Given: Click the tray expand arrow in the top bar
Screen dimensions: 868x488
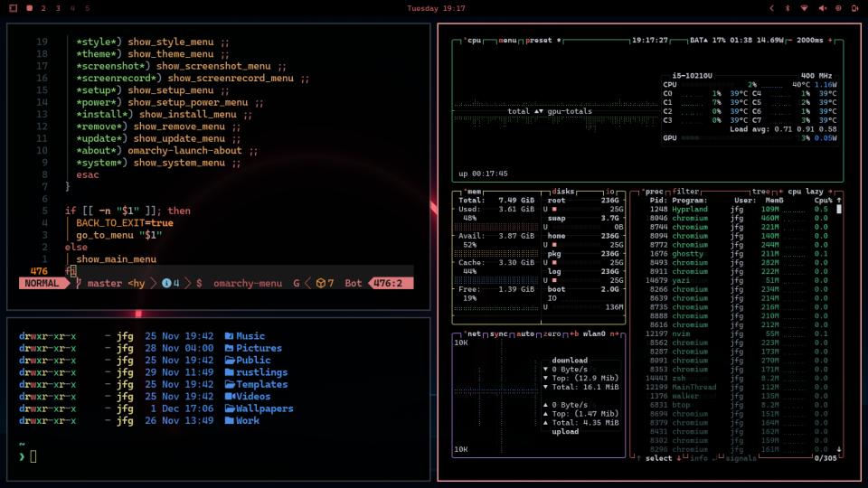Looking at the screenshot, I should (x=769, y=8).
